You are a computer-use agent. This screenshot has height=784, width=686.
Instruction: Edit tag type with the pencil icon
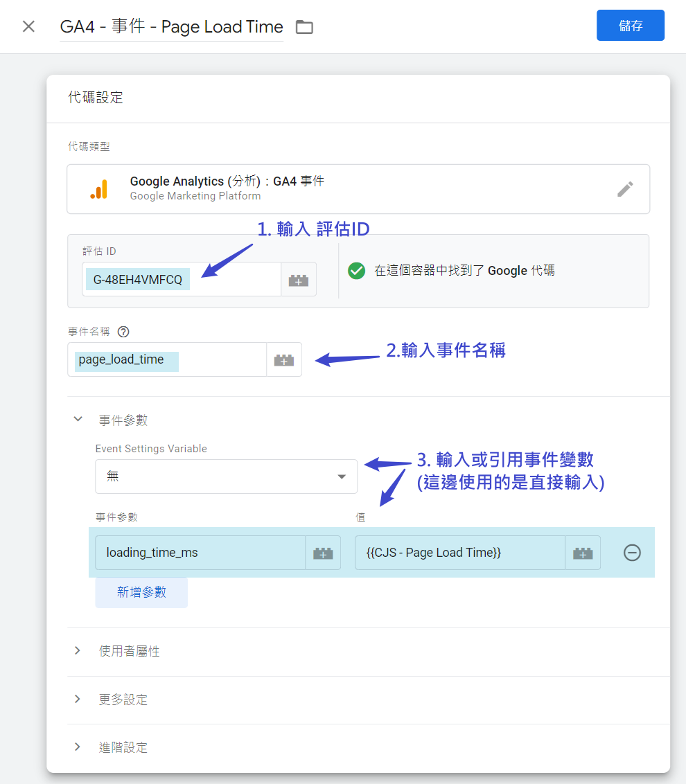625,189
